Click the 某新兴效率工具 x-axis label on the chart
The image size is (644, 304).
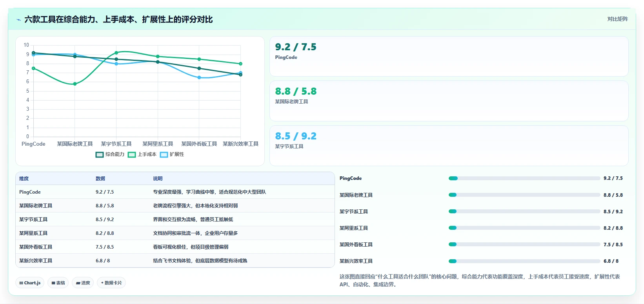[x=240, y=144]
